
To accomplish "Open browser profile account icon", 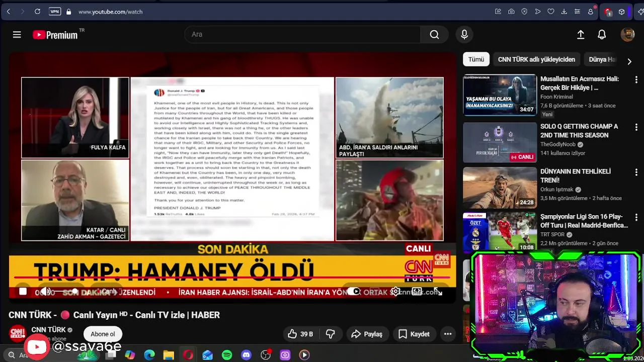I will click(x=591, y=12).
